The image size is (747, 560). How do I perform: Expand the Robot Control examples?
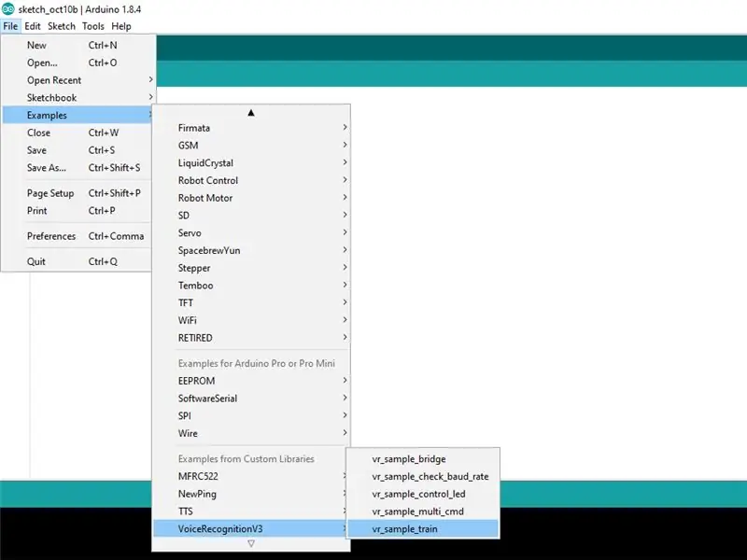coord(251,180)
